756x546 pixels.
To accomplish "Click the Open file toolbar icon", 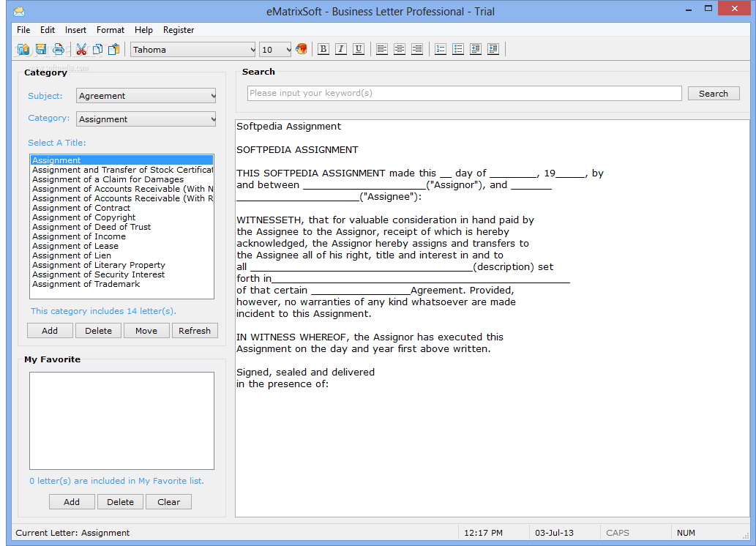I will click(23, 49).
